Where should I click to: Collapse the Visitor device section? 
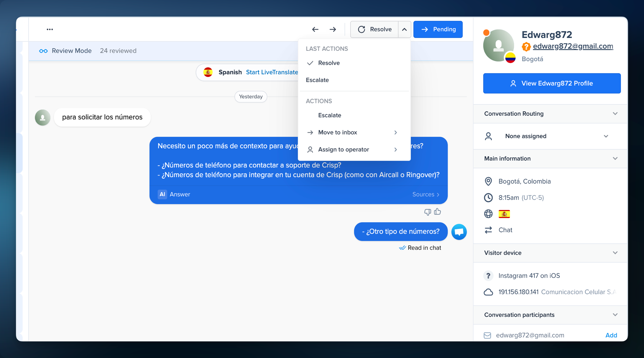(615, 253)
